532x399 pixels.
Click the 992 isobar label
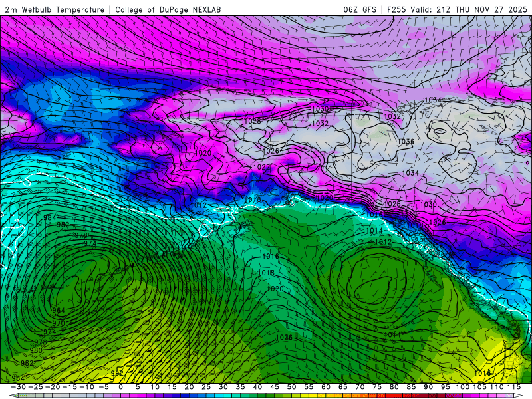click(x=117, y=374)
